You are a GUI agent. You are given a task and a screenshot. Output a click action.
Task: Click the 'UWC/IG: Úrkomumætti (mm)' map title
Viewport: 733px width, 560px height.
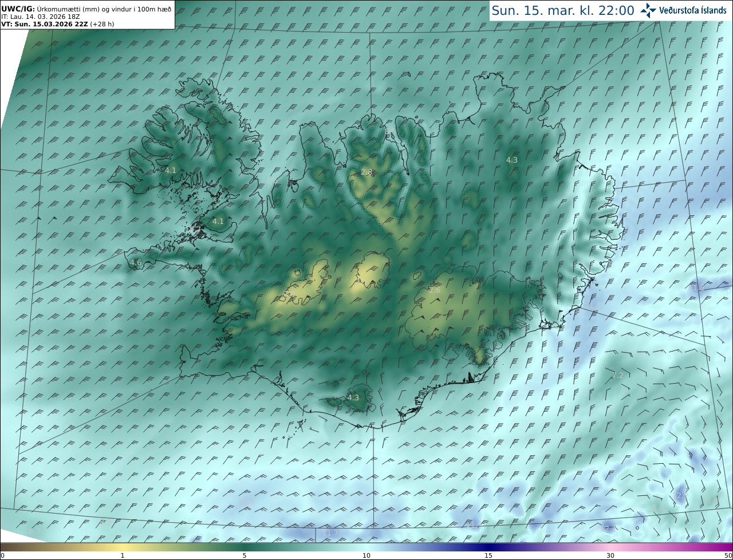(86, 8)
